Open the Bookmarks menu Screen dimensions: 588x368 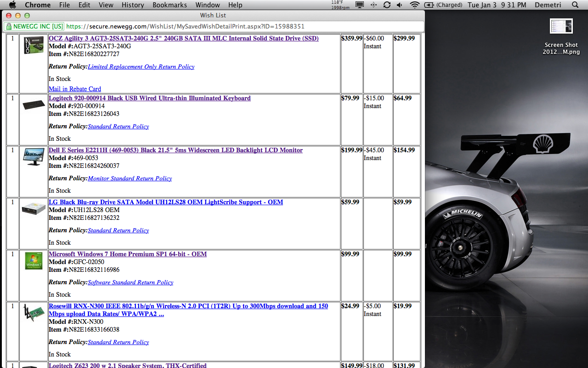tap(170, 5)
